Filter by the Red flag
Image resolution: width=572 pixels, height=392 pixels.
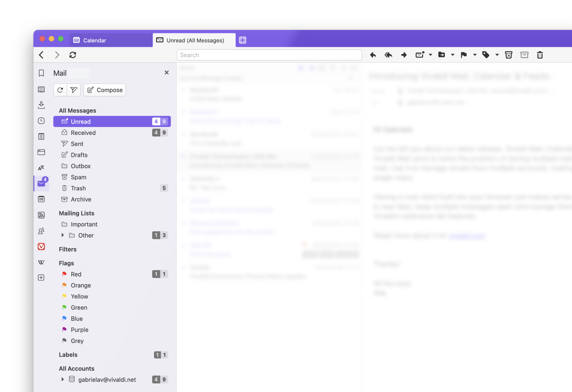[x=112, y=274]
